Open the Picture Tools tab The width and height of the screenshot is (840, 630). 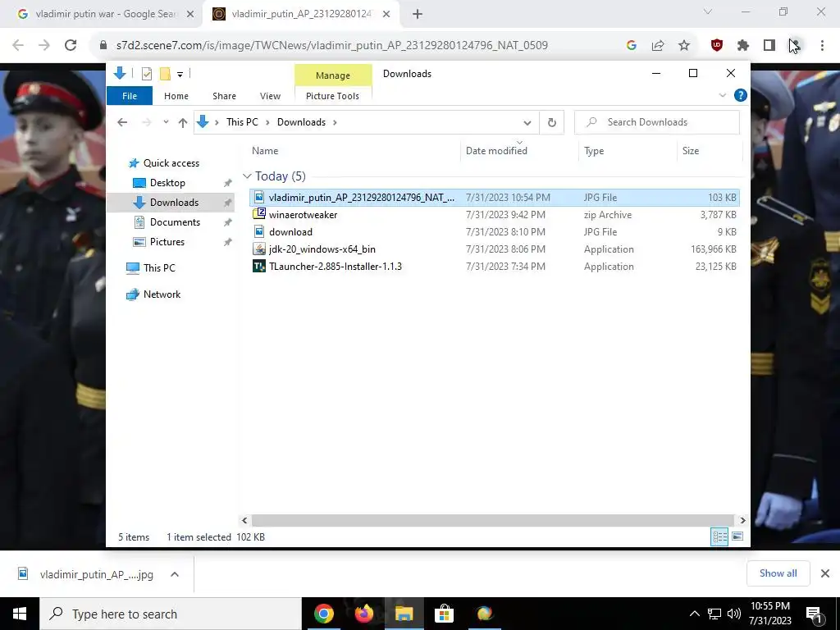pos(332,96)
